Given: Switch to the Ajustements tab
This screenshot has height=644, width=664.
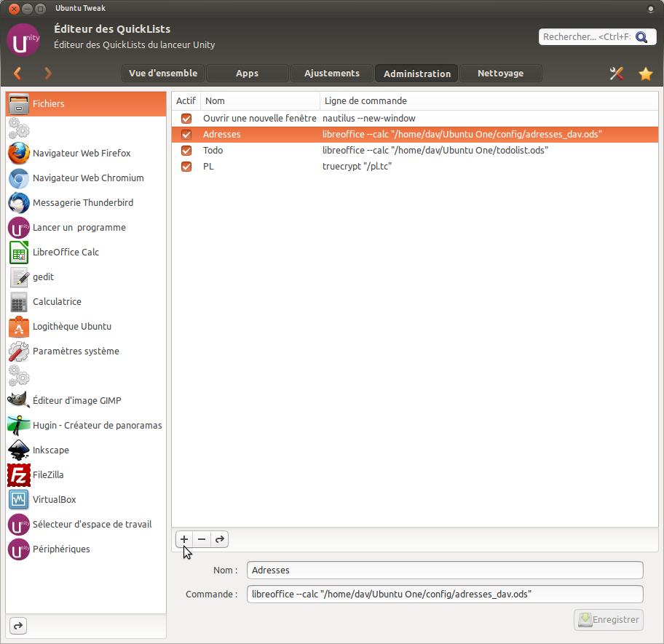Looking at the screenshot, I should click(331, 73).
